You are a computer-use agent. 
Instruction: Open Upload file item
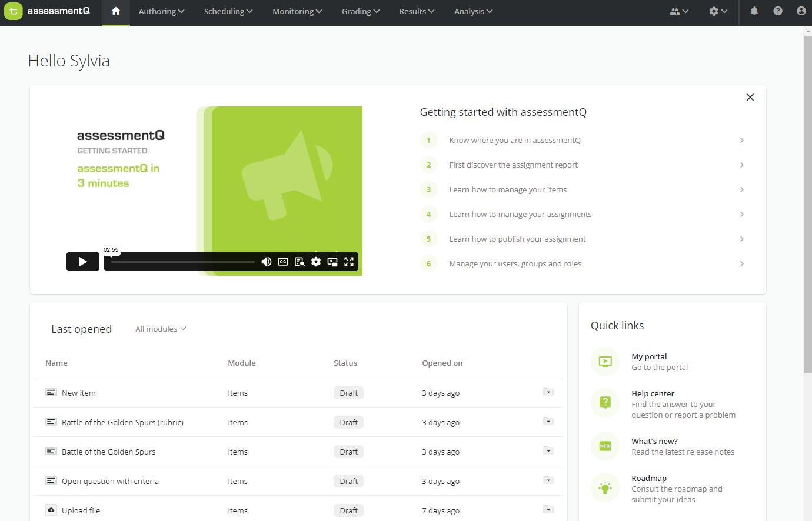tap(81, 511)
